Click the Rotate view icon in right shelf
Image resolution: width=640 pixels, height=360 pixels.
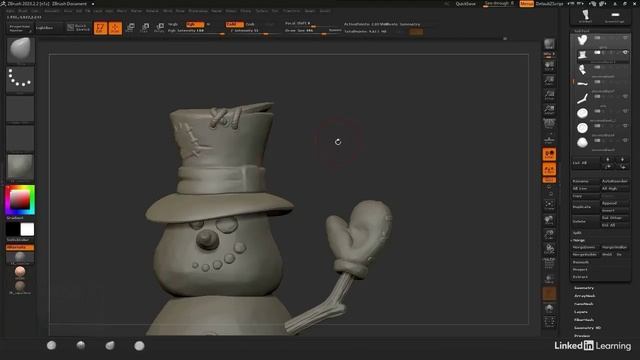coord(549,249)
